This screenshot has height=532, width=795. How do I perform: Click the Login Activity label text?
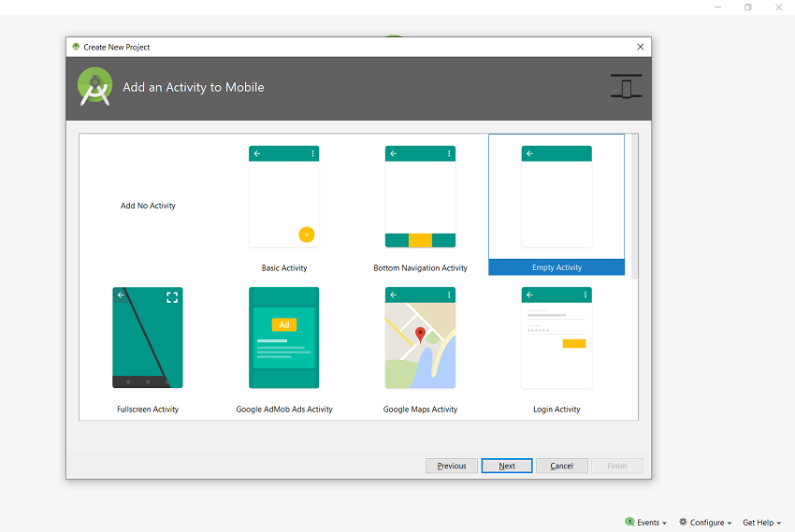click(556, 409)
